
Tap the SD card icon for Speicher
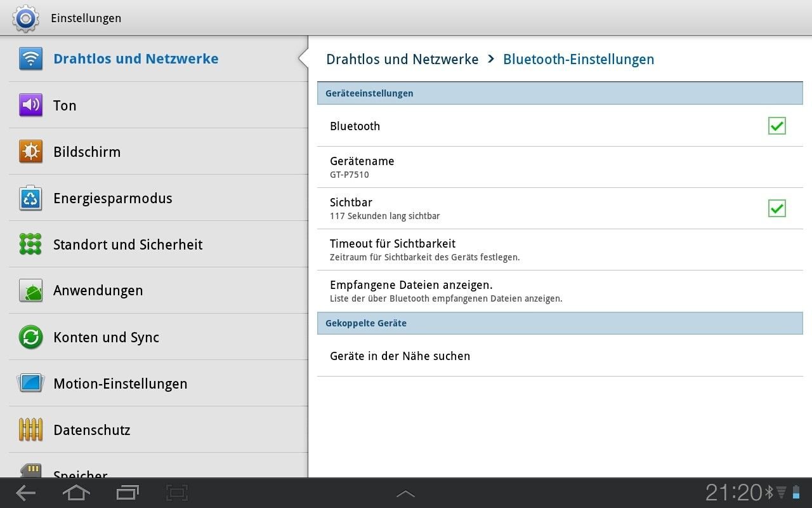point(30,471)
